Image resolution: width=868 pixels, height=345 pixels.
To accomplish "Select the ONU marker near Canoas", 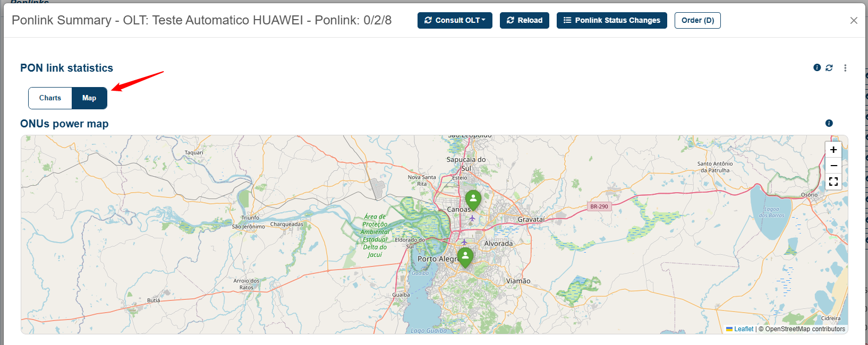I will [473, 200].
